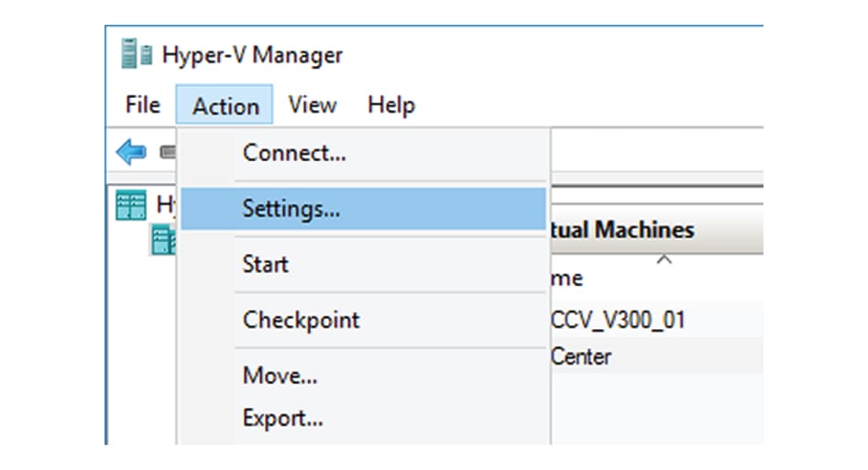Click the blue Back arrow toolbar icon
The height and width of the screenshot is (470, 868).
pos(131,152)
